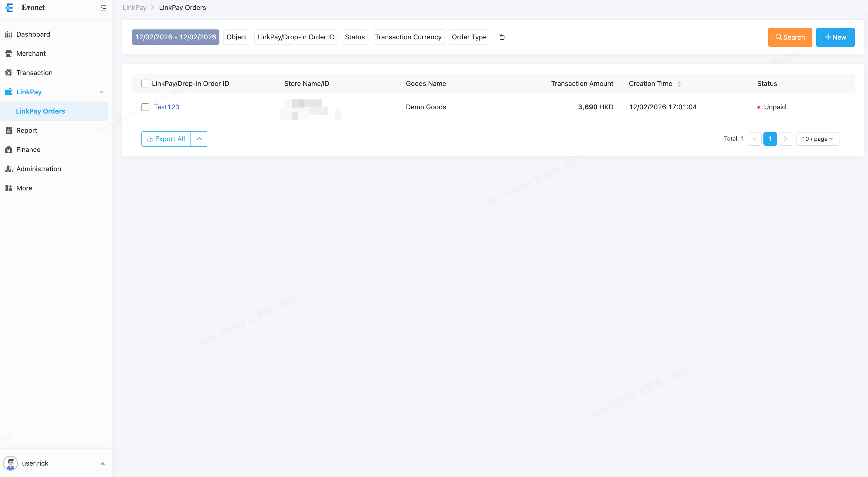
Task: Open the 10 / page dropdown
Action: point(817,139)
